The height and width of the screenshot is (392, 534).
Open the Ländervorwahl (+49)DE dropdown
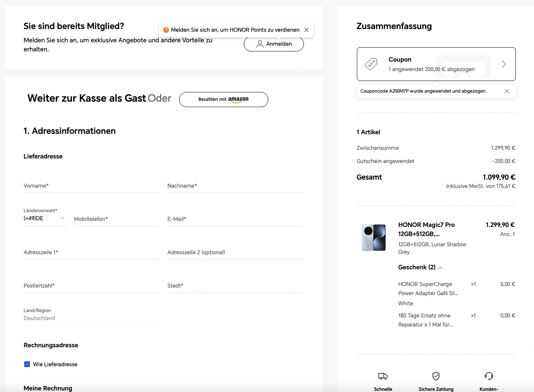tap(45, 218)
